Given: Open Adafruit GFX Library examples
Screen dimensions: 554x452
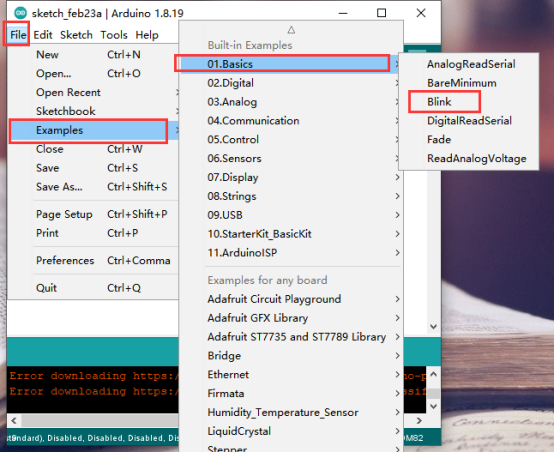Looking at the screenshot, I should click(x=291, y=318).
